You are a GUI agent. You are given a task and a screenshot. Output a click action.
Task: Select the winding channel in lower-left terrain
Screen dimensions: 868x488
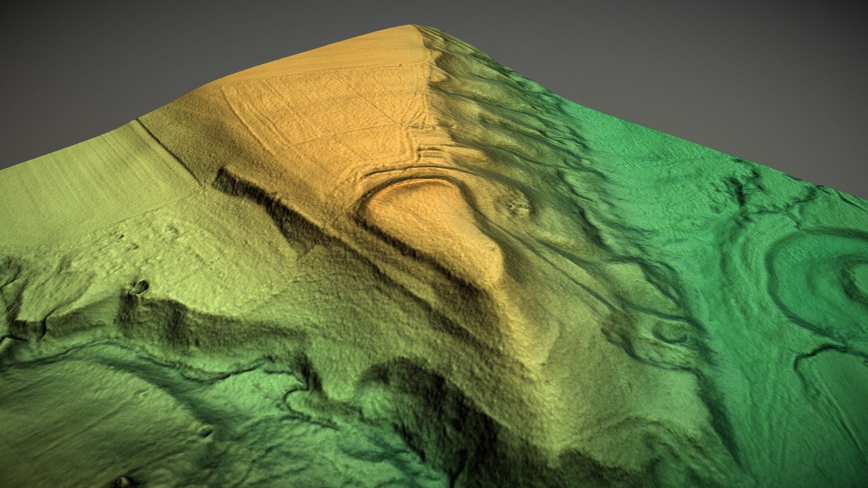point(181,361)
